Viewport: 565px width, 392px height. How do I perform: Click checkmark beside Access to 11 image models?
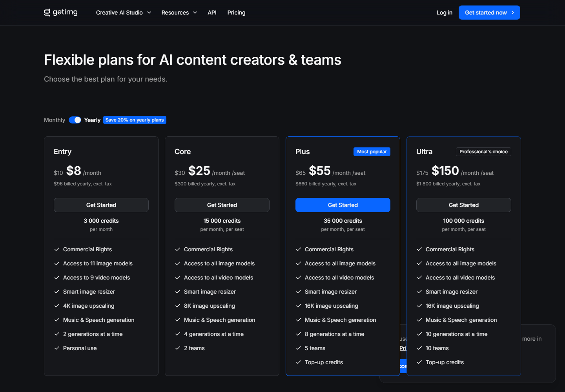coord(57,263)
